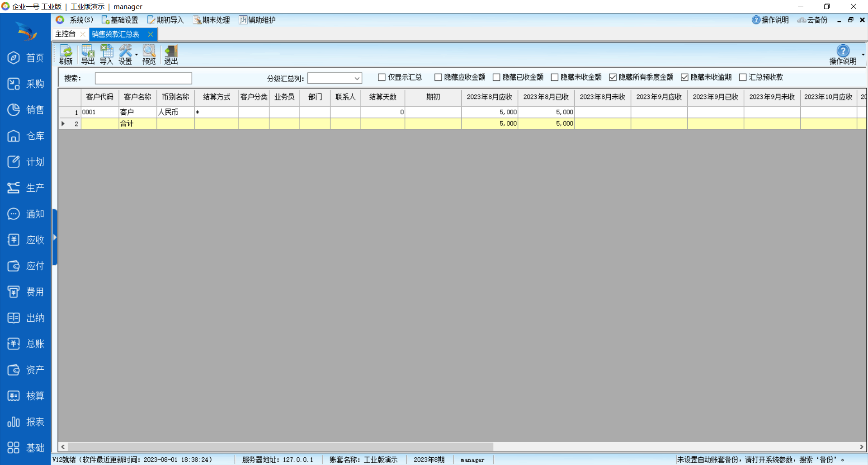
Task: Click the 操作说明 help icon in toolbar
Action: [x=843, y=55]
